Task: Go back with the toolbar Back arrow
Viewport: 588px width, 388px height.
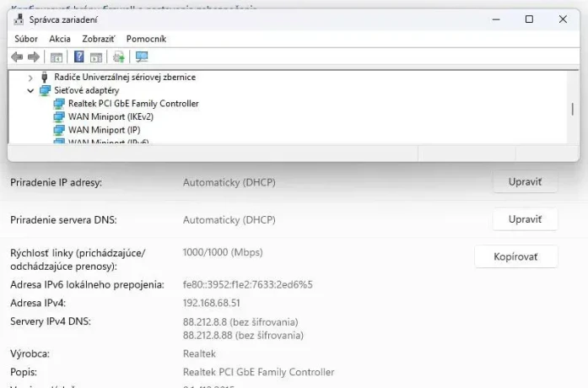Action: (x=17, y=57)
